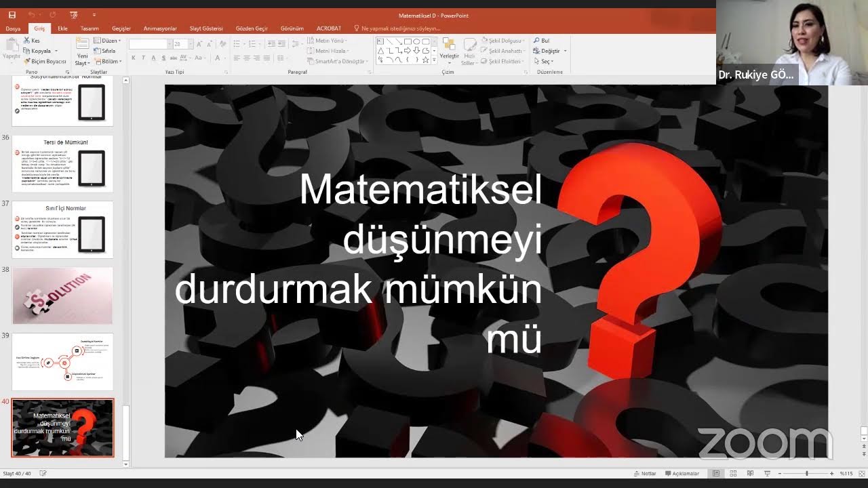Select slide 36 Tersi de Mümkün thumbnail
The height and width of the screenshot is (488, 868).
(62, 164)
